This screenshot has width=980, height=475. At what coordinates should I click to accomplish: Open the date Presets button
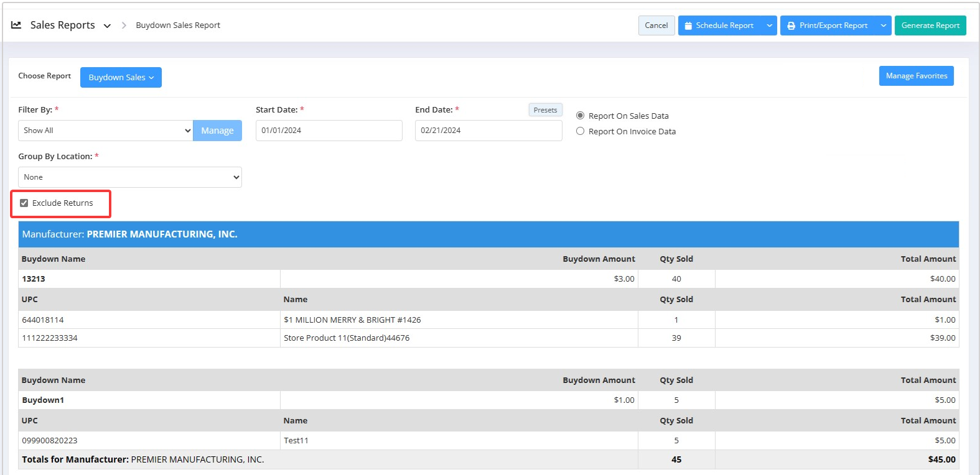click(546, 110)
